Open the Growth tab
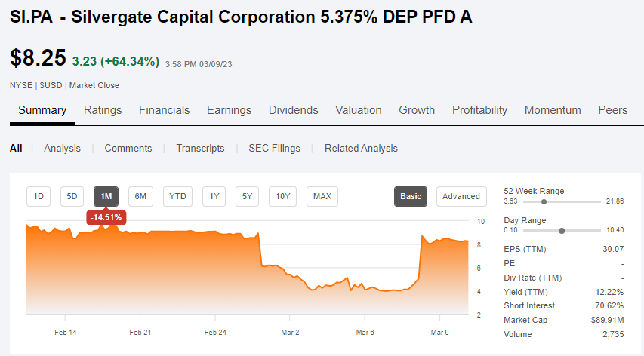 pyautogui.click(x=417, y=110)
